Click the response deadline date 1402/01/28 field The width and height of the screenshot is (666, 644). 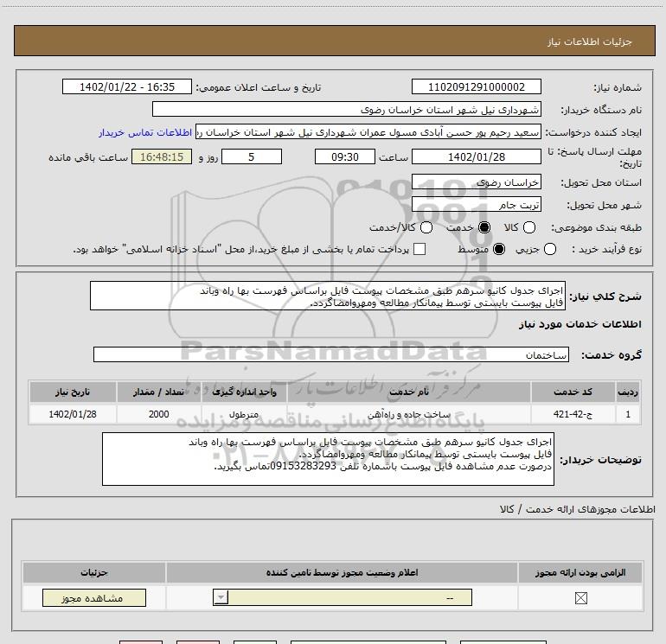pyautogui.click(x=476, y=157)
